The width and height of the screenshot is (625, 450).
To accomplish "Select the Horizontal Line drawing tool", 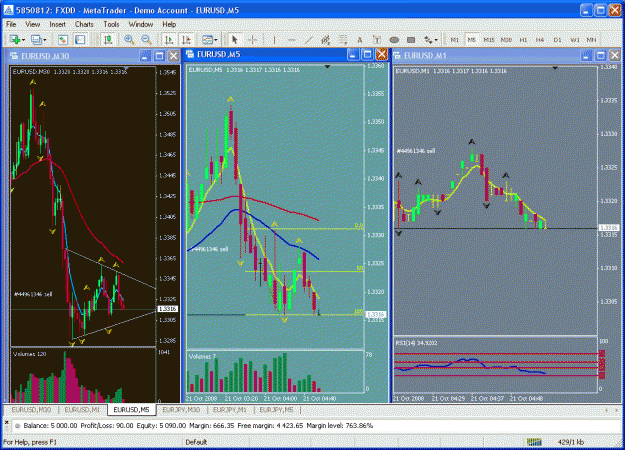I will pos(292,40).
